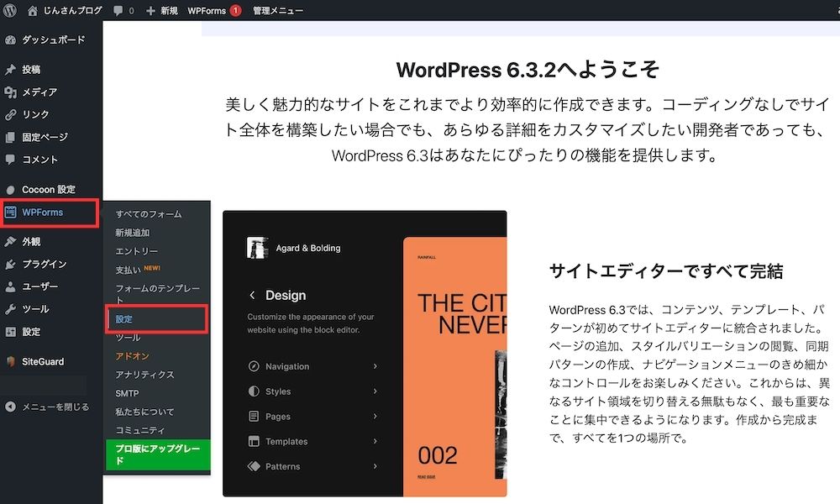840x504 pixels.
Task: Click the Design title in the preview
Action: coord(286,295)
